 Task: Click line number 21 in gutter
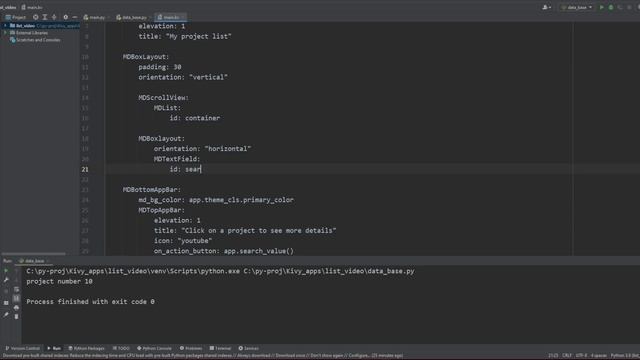85,169
